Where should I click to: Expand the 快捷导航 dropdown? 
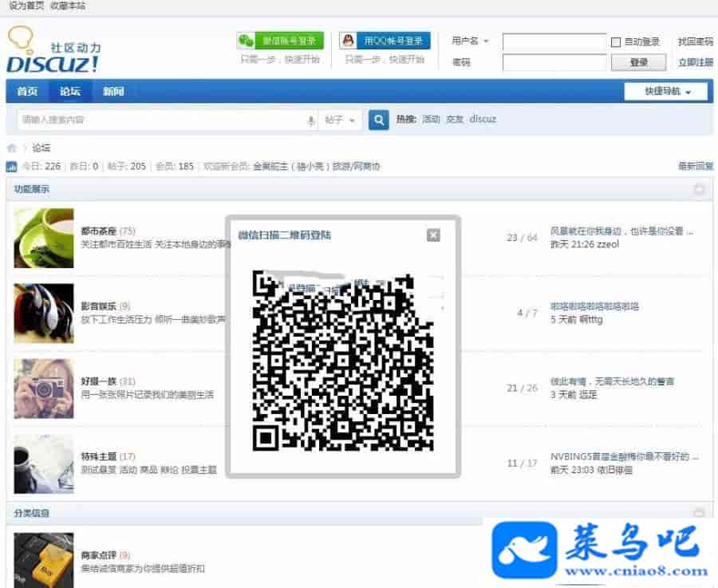click(x=665, y=91)
